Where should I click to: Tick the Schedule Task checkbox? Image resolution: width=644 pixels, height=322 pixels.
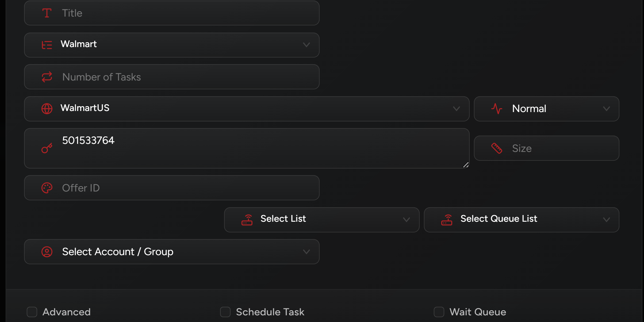(225, 312)
